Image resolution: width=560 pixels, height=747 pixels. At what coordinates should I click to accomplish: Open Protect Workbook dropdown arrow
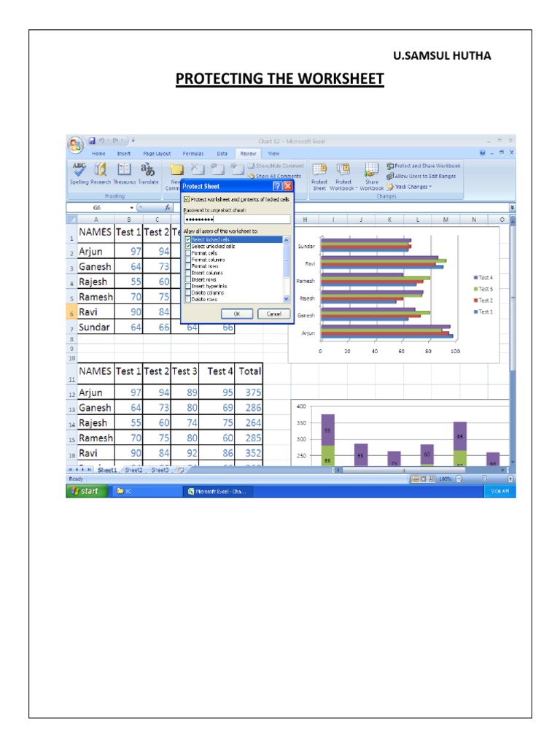356,189
